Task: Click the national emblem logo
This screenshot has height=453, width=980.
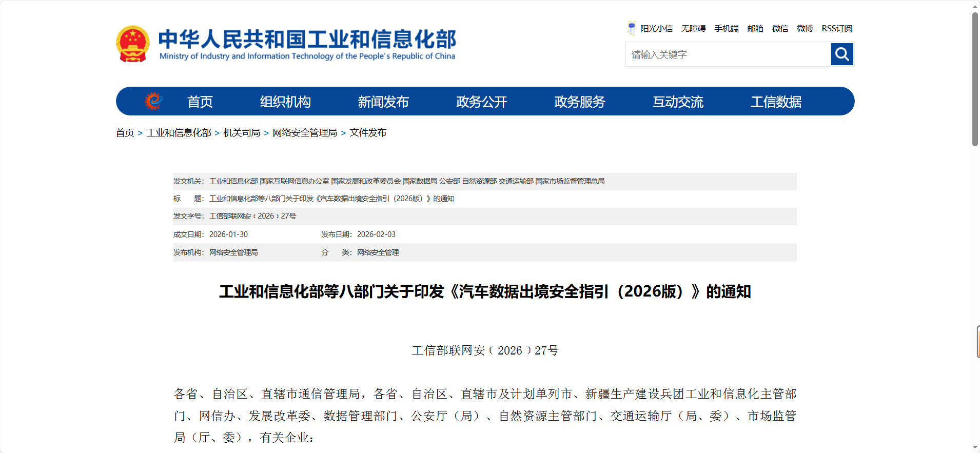Action: 133,44
